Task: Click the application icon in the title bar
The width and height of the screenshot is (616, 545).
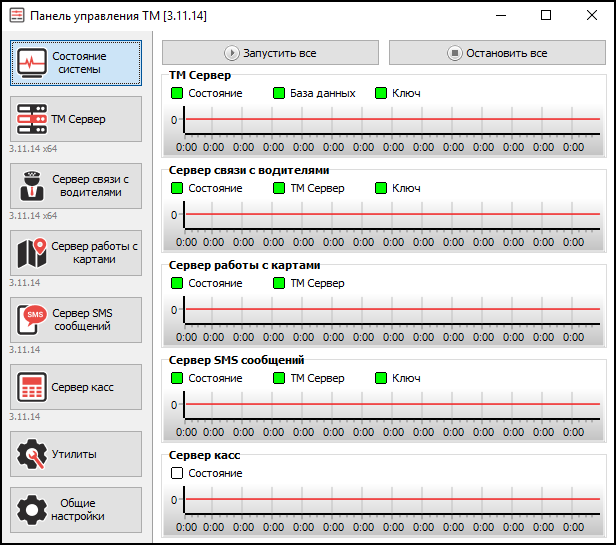Action: point(16,16)
